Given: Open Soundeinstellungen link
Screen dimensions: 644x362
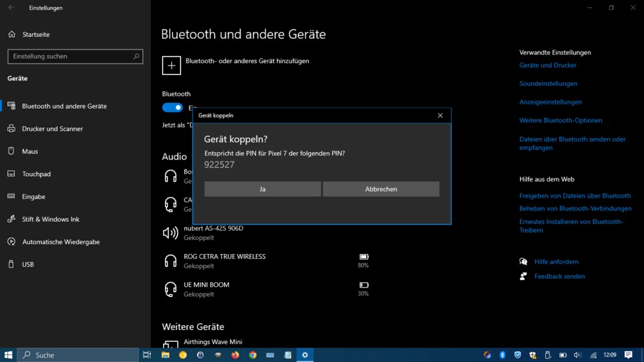Looking at the screenshot, I should (x=548, y=84).
